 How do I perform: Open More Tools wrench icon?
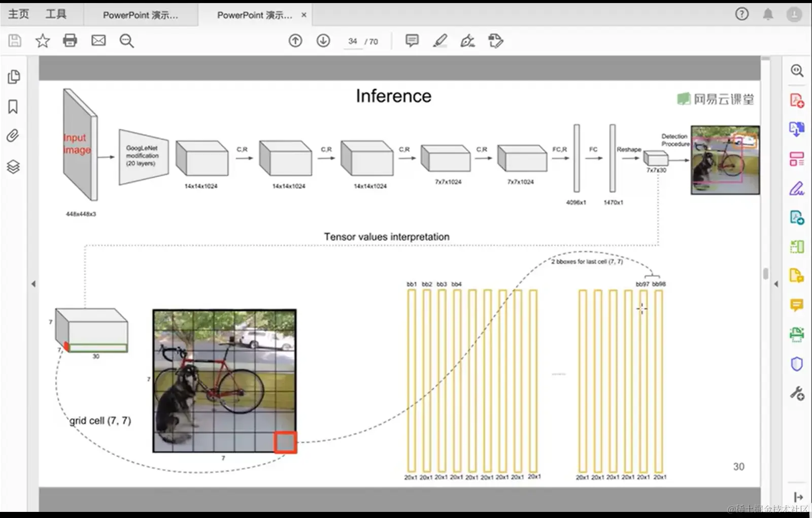pyautogui.click(x=797, y=393)
